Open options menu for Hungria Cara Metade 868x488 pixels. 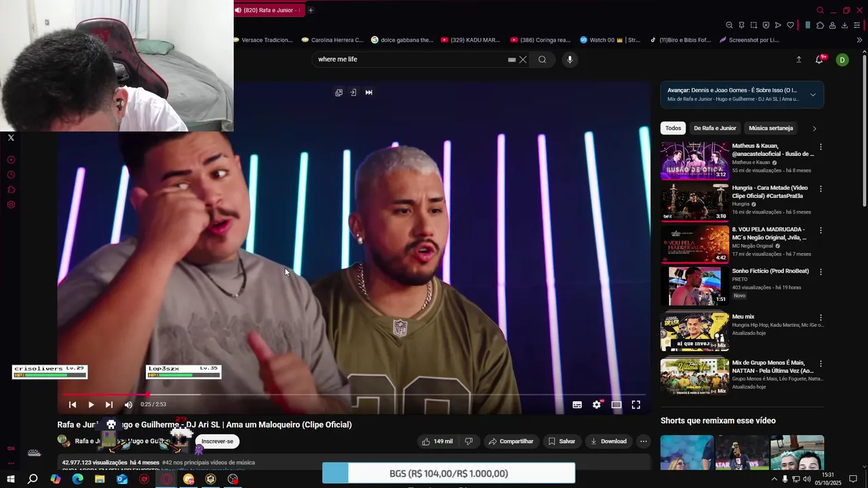coord(821,189)
